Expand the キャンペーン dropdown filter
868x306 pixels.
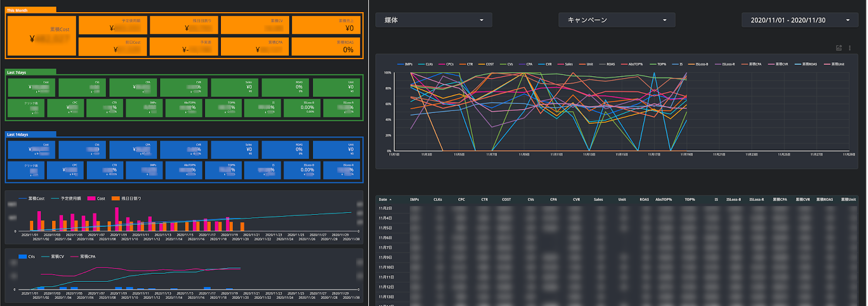click(616, 20)
